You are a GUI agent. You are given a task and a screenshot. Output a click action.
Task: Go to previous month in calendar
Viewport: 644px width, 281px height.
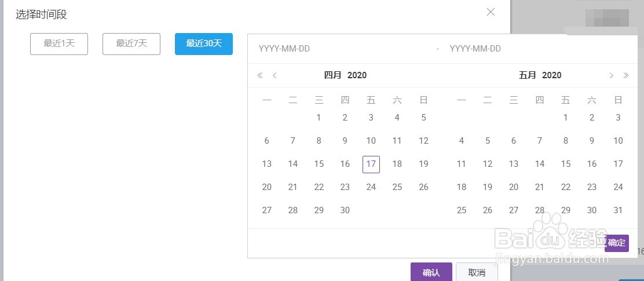tap(275, 75)
